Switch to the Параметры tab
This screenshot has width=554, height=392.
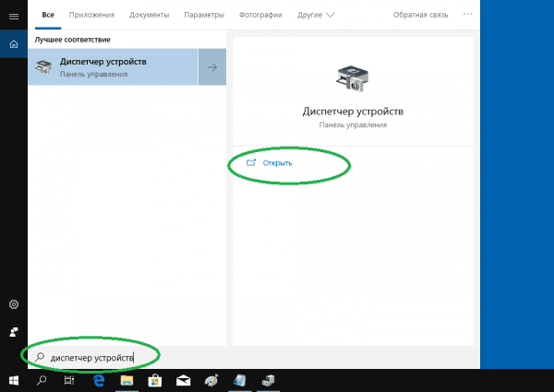(204, 15)
